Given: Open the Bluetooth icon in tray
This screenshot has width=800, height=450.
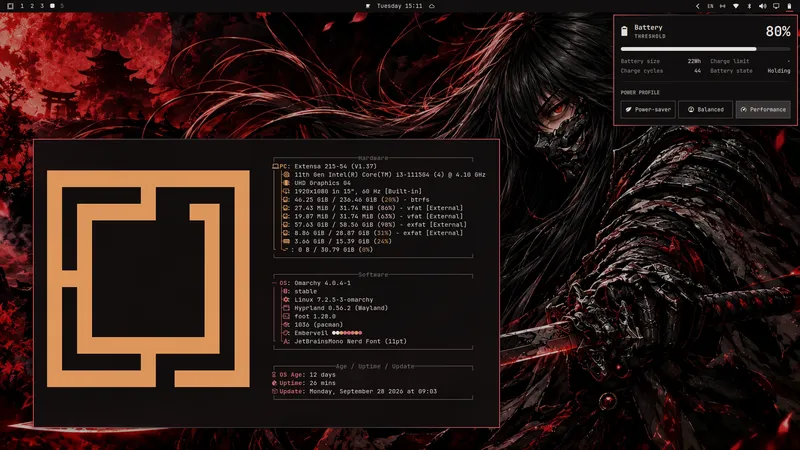Looking at the screenshot, I should tap(749, 6).
